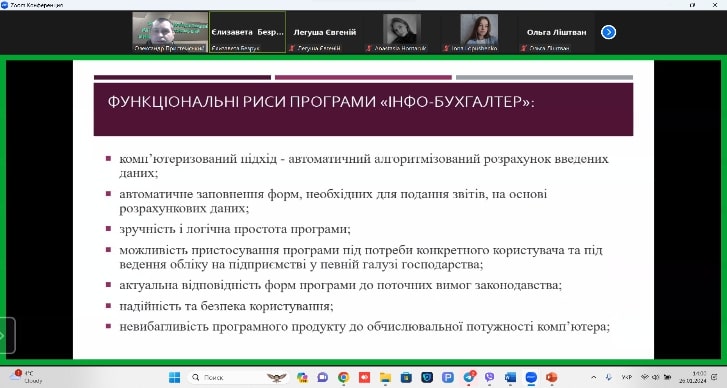The width and height of the screenshot is (727, 388).
Task: Open the blue P app on taskbar
Action: click(448, 377)
